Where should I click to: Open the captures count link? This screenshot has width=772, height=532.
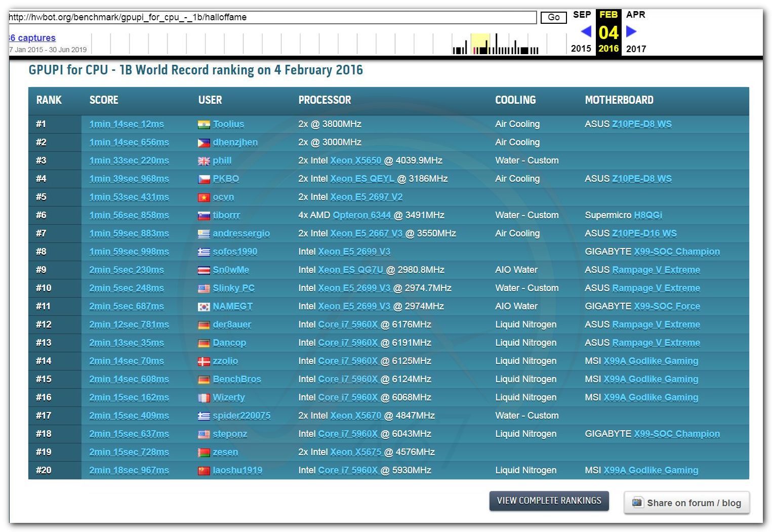click(32, 38)
